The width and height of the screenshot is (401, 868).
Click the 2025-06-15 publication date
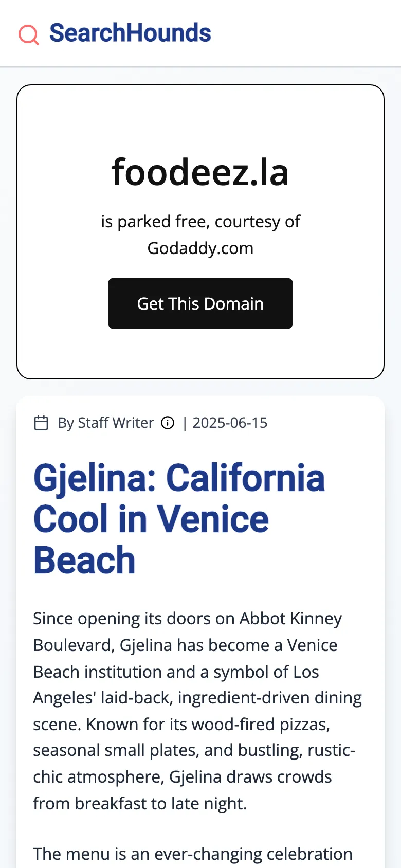(230, 423)
